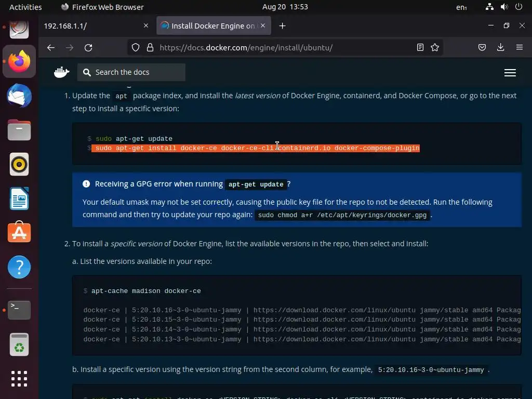Open the Docker docs hamburger menu

click(510, 73)
